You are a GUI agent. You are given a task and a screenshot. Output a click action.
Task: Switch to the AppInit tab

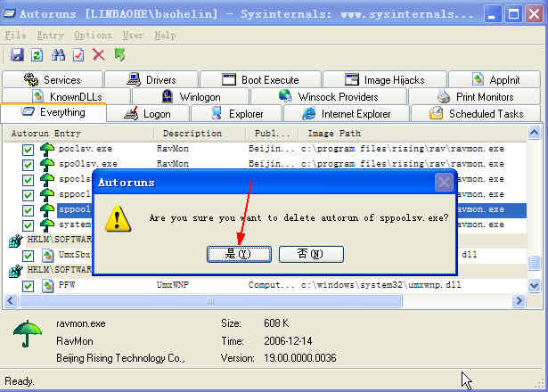coord(495,79)
